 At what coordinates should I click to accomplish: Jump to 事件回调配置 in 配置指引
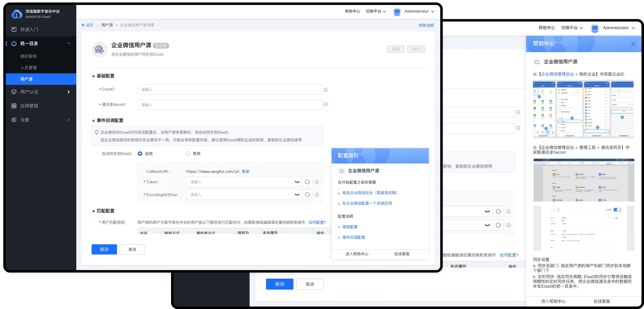[354, 237]
